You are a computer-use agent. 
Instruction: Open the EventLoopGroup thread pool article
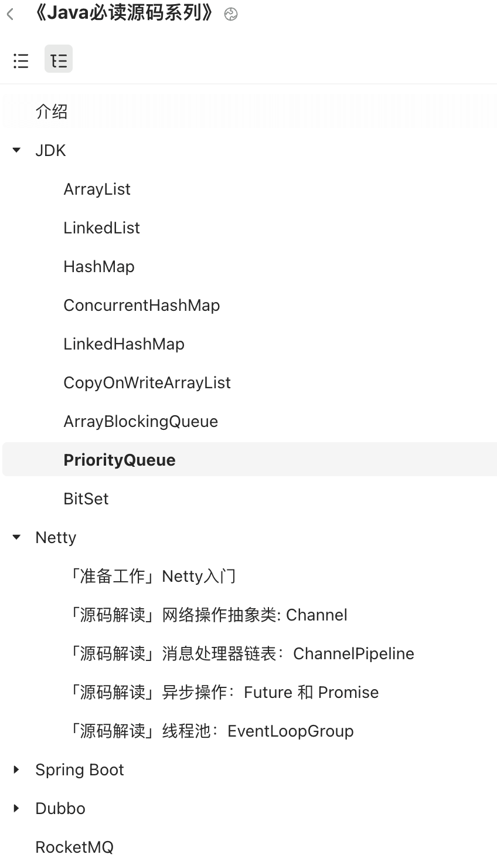pyautogui.click(x=211, y=731)
